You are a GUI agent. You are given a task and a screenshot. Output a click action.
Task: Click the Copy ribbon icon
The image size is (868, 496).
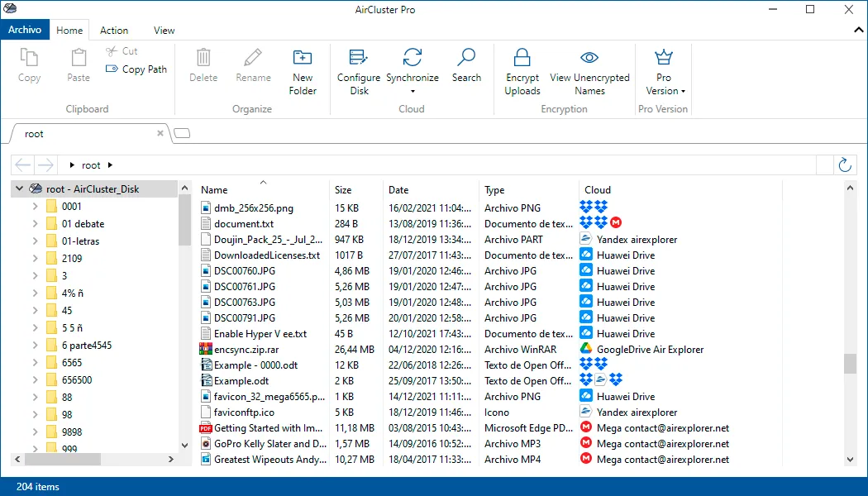point(29,58)
